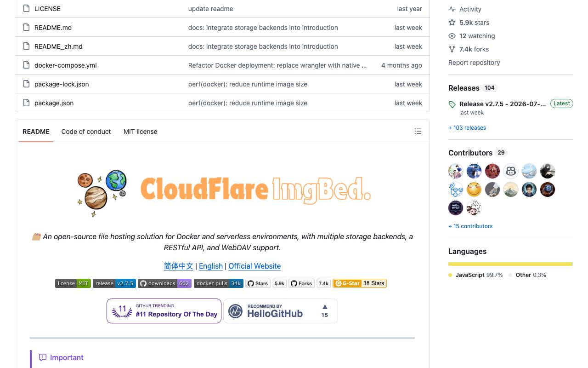This screenshot has height=368, width=588.
Task: Open the HelloGitHub recommend badge
Action: (x=281, y=311)
